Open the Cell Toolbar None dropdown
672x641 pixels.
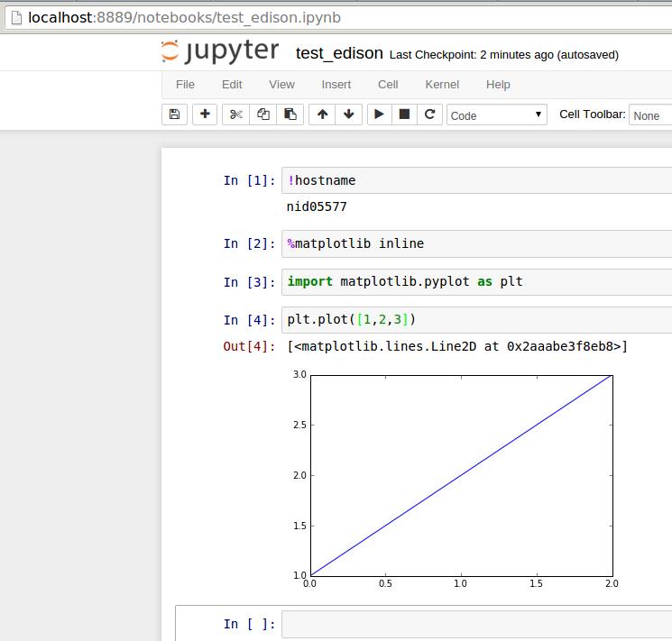(x=650, y=115)
